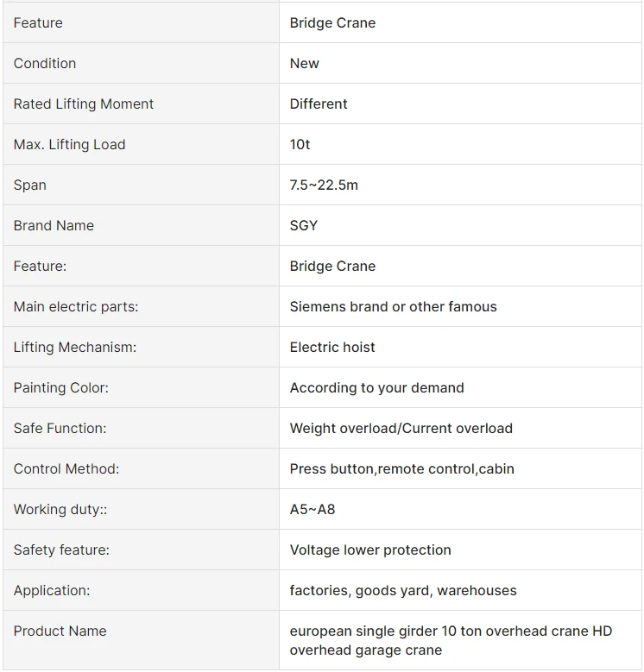Select the 'SGY' brand name value
Screen dimensions: 644x672
coord(304,225)
